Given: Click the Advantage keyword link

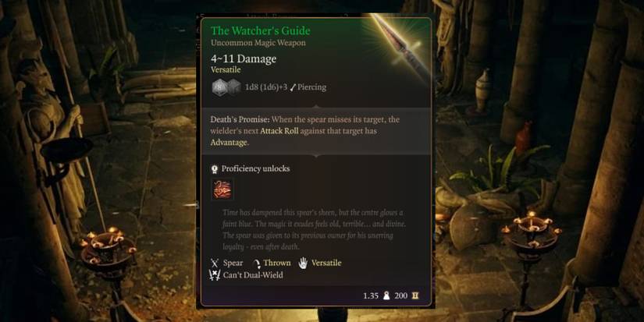Looking at the screenshot, I should 229,143.
